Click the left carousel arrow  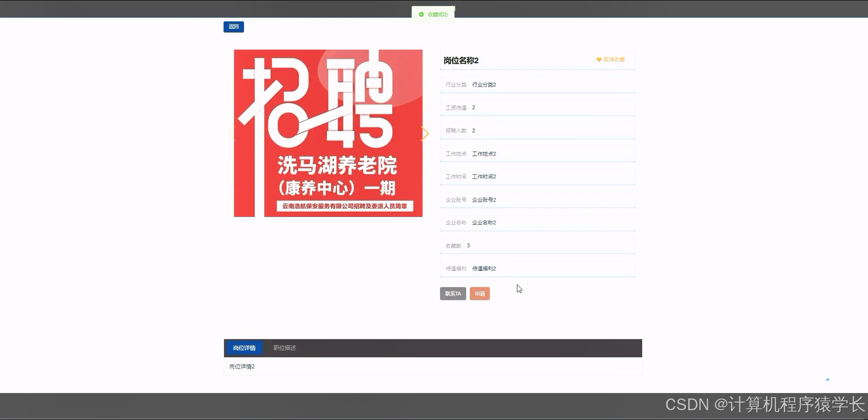(231, 134)
